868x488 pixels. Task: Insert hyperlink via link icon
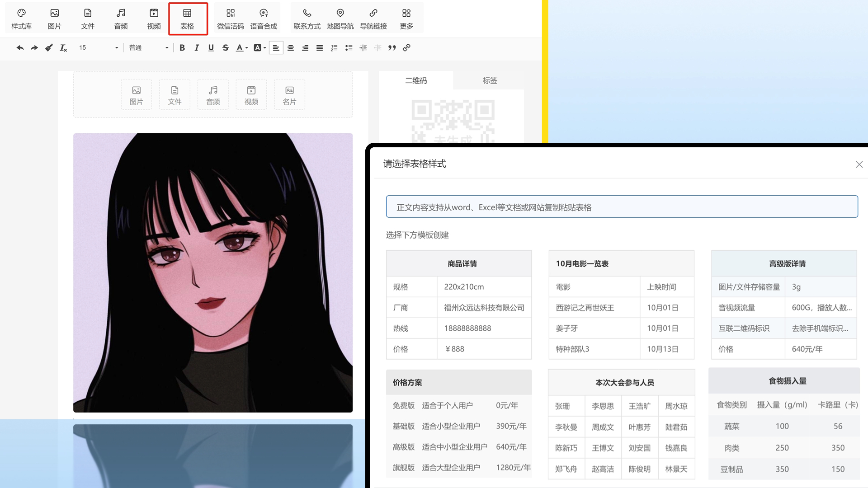coord(406,47)
